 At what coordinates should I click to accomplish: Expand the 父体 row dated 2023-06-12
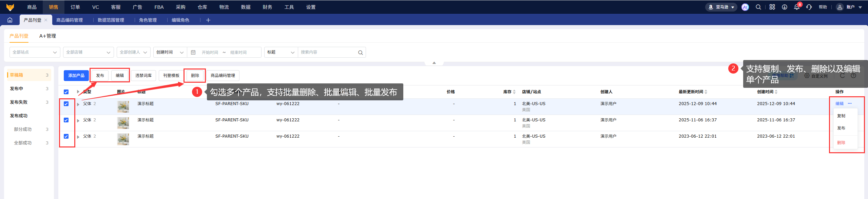78,137
